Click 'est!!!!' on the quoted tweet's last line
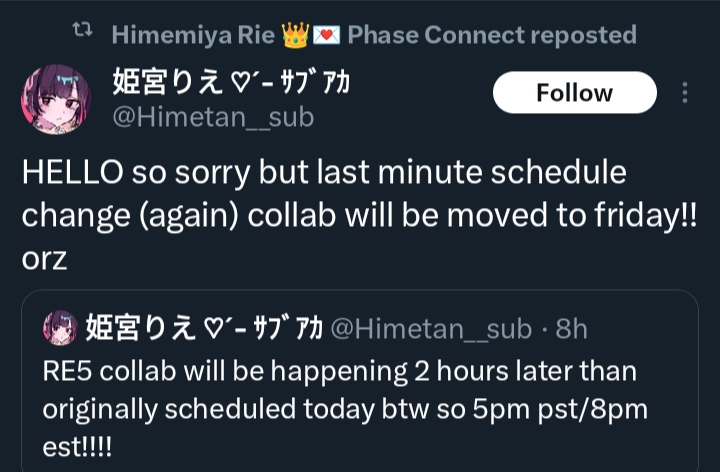This screenshot has height=472, width=720. (x=77, y=447)
